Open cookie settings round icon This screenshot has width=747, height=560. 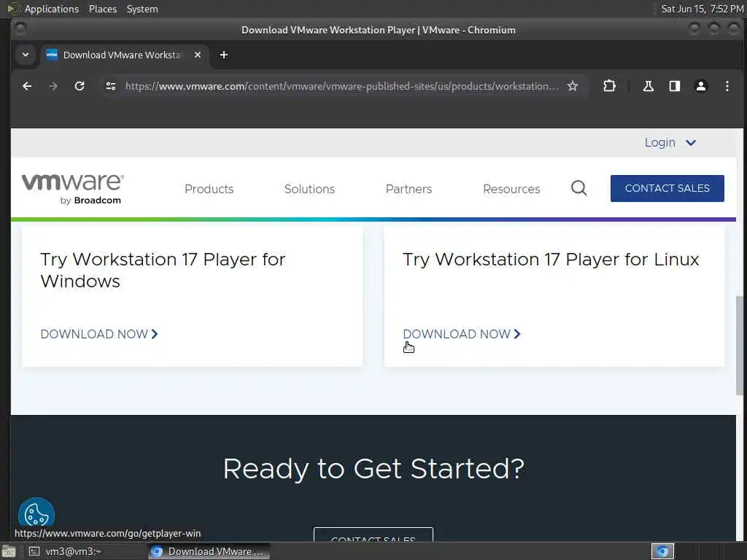click(36, 514)
